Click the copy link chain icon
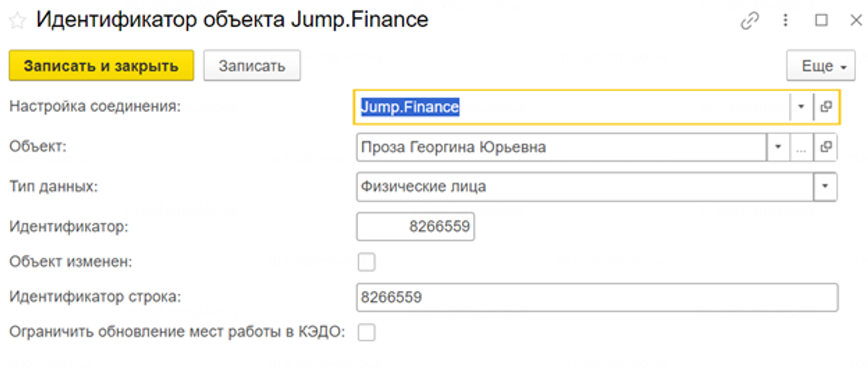 tap(749, 21)
